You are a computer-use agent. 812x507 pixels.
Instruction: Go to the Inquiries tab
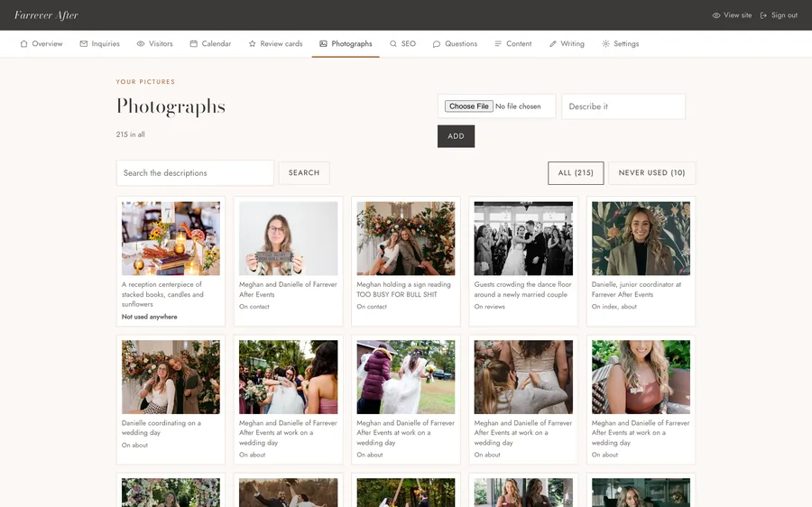pyautogui.click(x=100, y=44)
